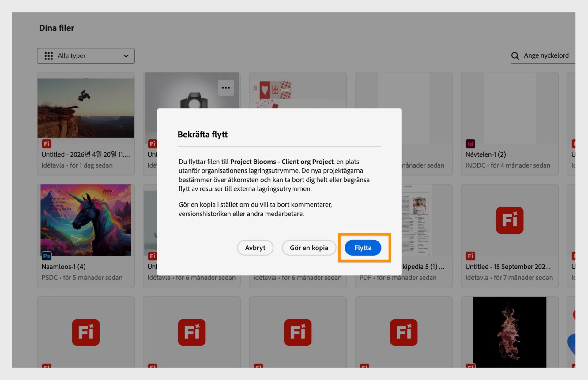Select the Untitled - 2026 file title text
Viewport: 588px width, 380px height.
tap(86, 154)
